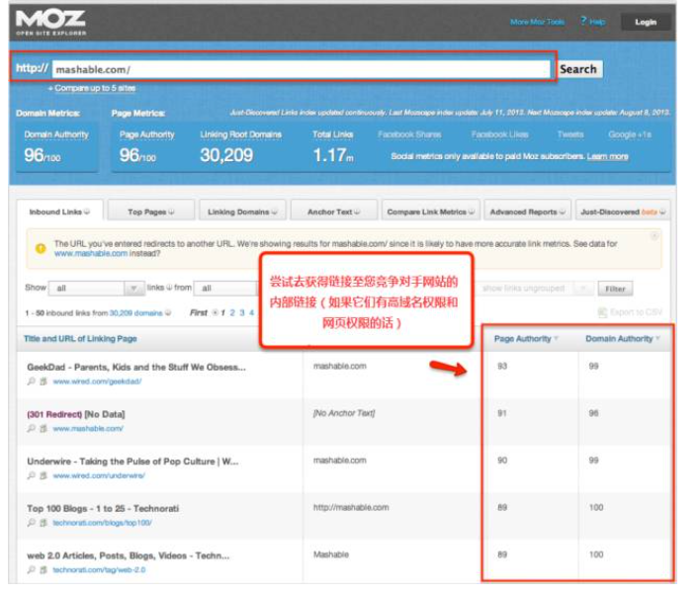Open www.mashable.com link in redirect notice
Image resolution: width=700 pixels, height=595 pixels.
coord(91,254)
